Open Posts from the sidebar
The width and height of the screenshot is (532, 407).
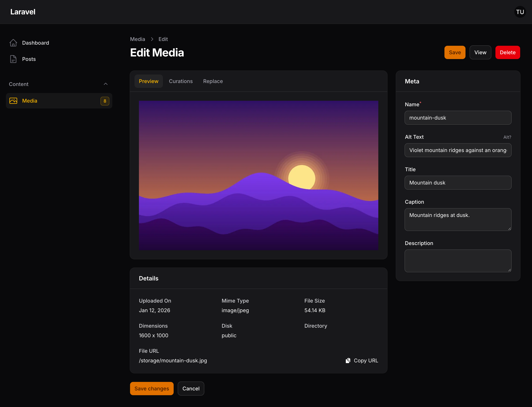tap(59, 59)
